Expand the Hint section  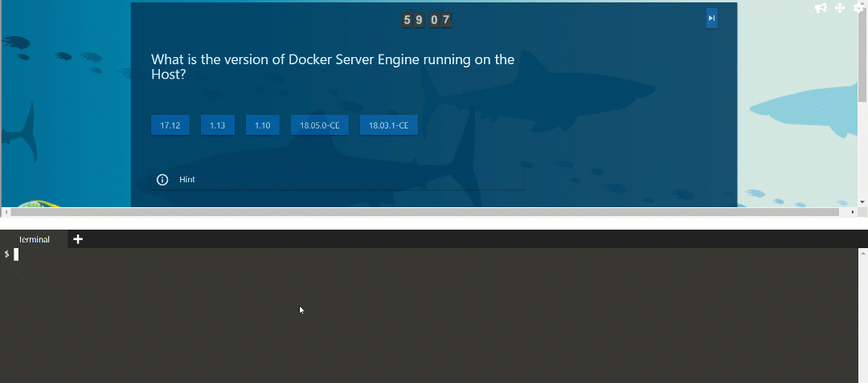tap(338, 180)
